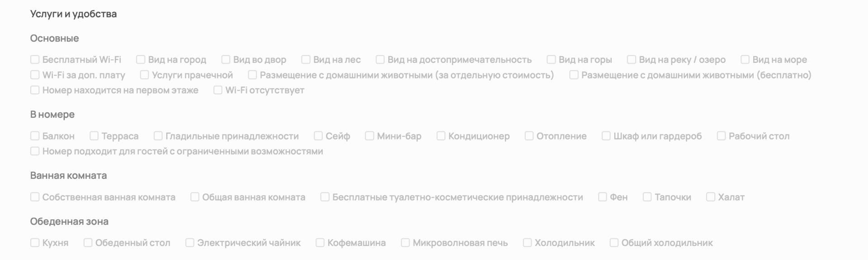
Task: Select the Общий холодильник checkbox
Action: point(614,243)
